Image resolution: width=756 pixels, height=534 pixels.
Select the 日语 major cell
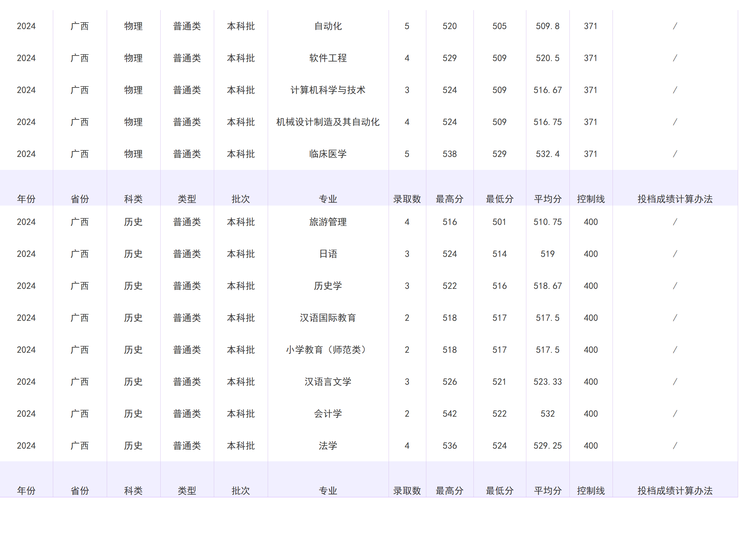click(328, 254)
